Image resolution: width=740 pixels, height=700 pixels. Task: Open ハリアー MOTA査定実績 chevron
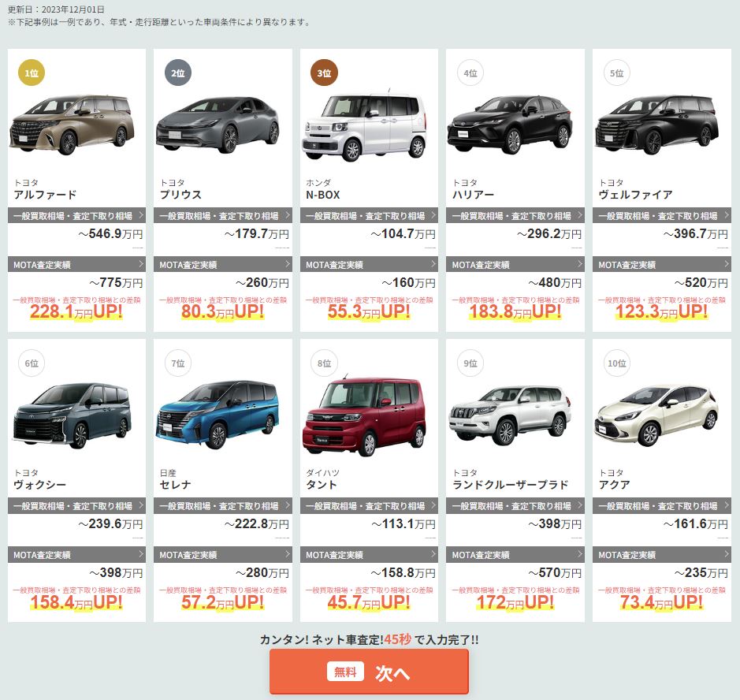[579, 264]
